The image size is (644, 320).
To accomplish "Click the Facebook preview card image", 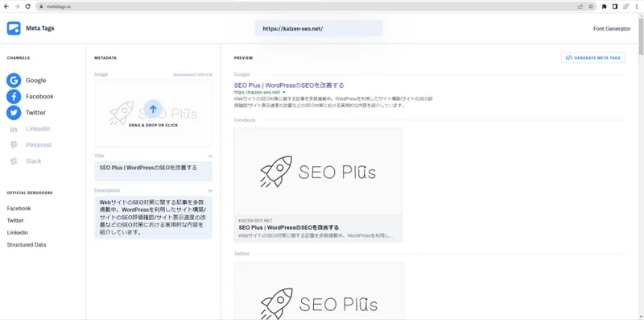I will tap(318, 171).
